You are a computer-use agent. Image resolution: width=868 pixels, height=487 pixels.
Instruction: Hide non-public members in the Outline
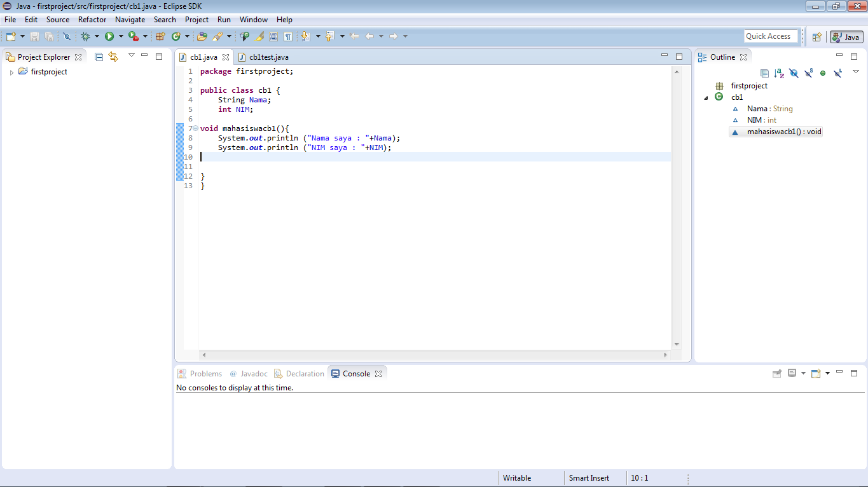822,73
